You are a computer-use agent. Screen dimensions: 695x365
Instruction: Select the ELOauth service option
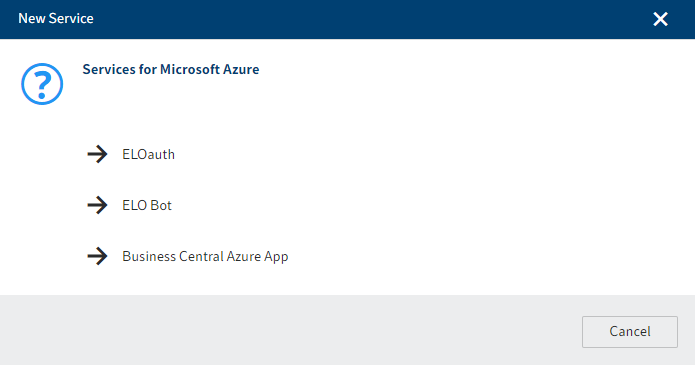(148, 154)
